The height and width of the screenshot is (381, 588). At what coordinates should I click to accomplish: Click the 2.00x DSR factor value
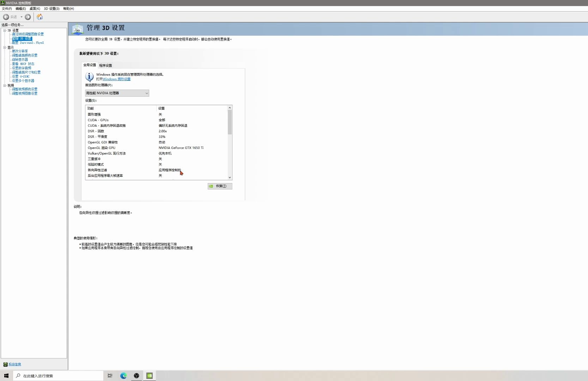(163, 131)
